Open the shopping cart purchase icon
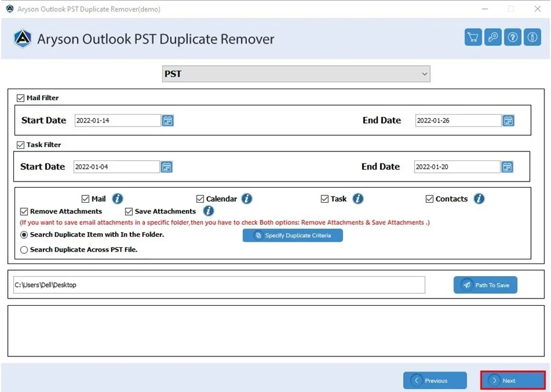The image size is (551, 392). [x=473, y=37]
